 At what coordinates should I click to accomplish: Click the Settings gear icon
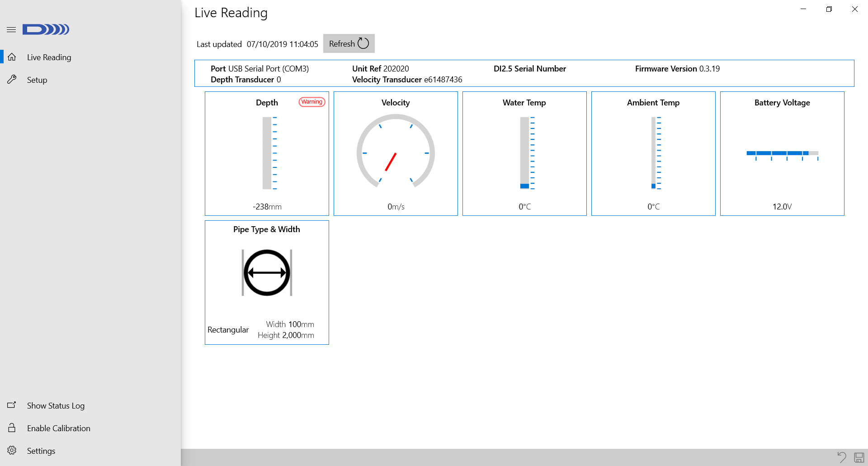[x=12, y=451]
